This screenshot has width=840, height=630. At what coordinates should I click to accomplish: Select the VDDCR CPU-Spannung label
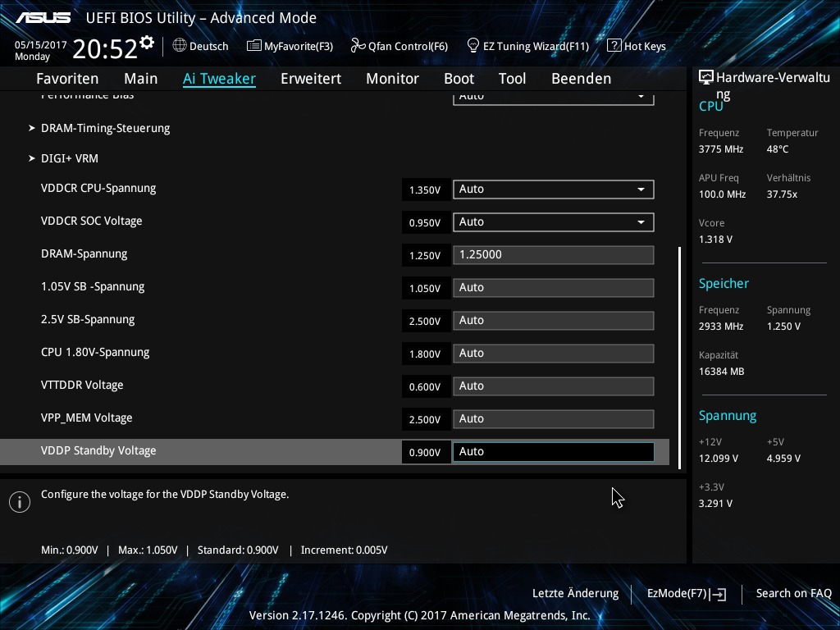pos(98,189)
